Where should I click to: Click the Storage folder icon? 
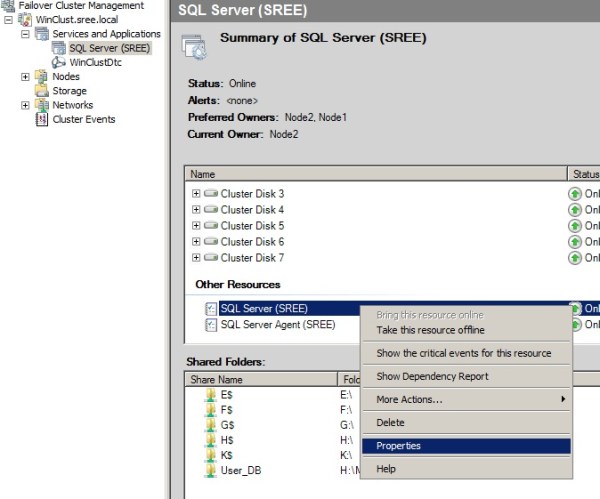(x=42, y=91)
